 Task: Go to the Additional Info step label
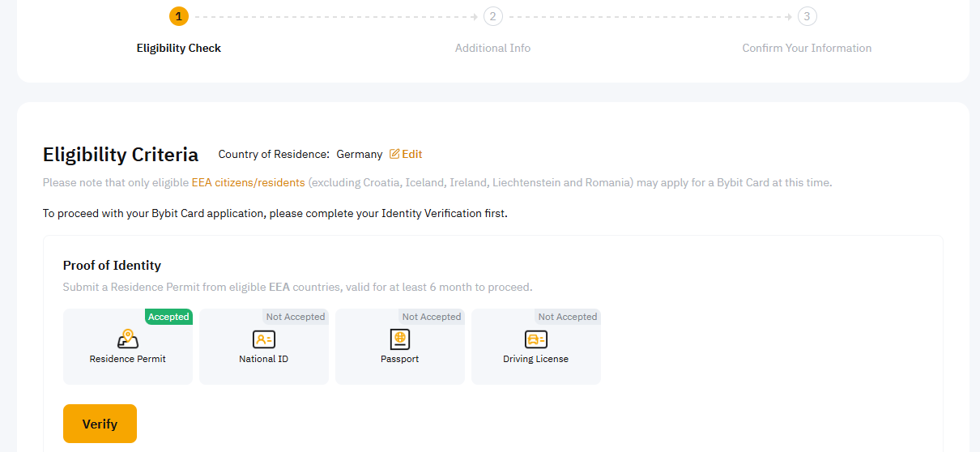[492, 48]
